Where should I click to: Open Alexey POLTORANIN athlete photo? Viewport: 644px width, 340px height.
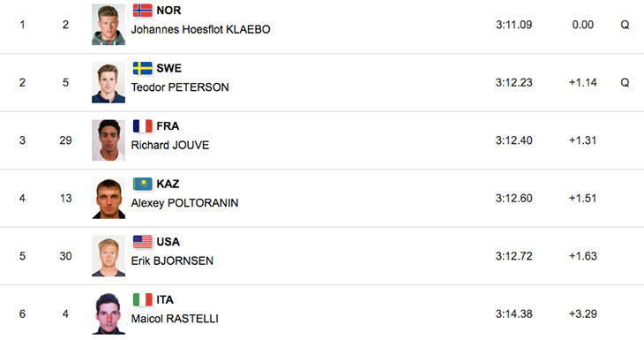[x=109, y=198]
